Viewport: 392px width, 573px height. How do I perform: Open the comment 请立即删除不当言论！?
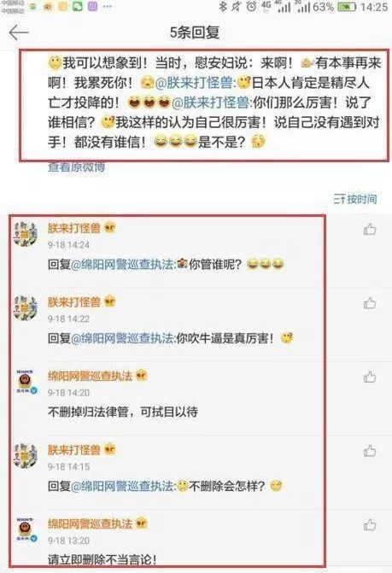point(102,559)
